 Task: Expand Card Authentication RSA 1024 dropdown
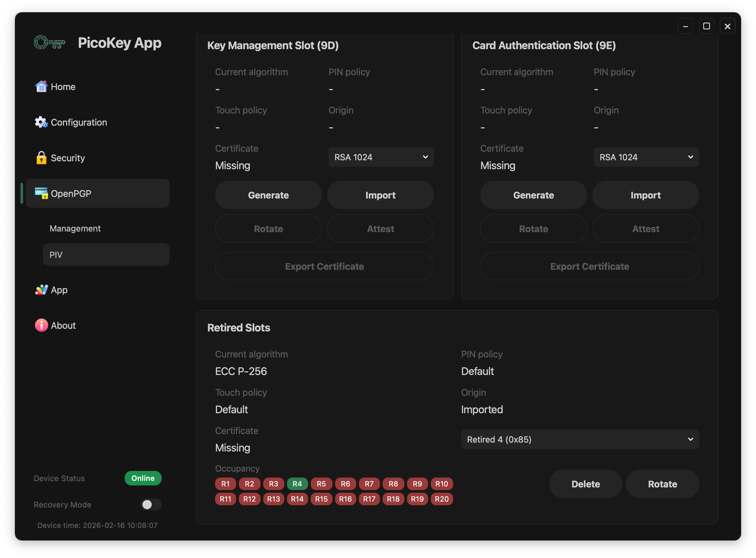click(646, 157)
